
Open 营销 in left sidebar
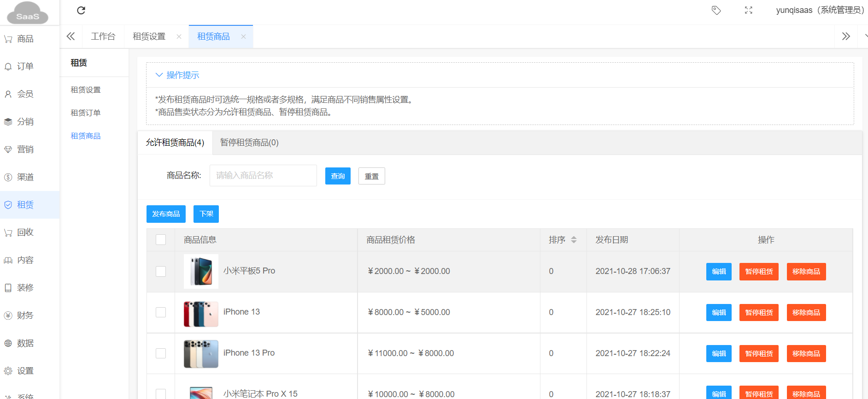29,149
